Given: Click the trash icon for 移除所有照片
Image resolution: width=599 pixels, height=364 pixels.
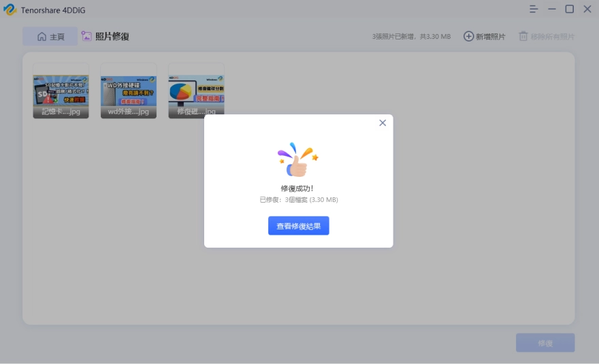Looking at the screenshot, I should (x=523, y=36).
